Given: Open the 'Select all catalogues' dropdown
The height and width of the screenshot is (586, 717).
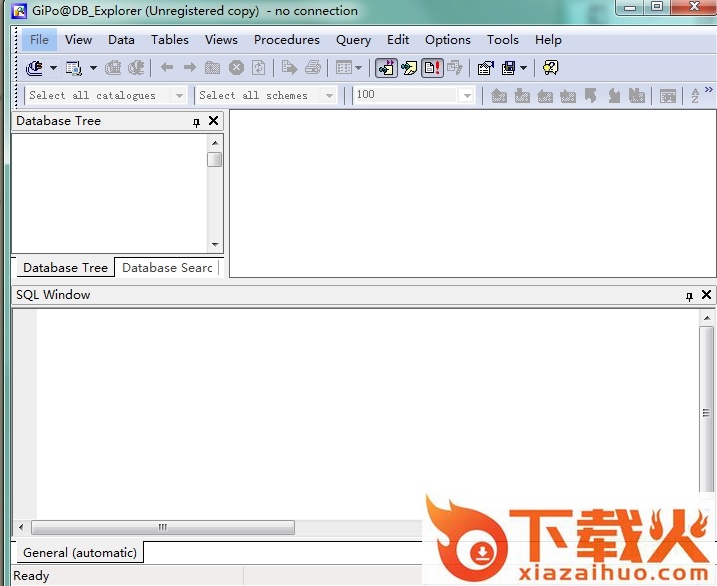Looking at the screenshot, I should [180, 96].
